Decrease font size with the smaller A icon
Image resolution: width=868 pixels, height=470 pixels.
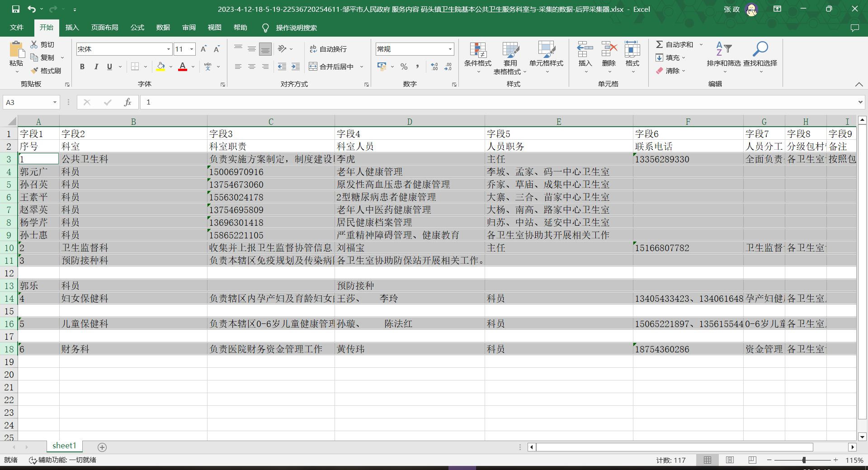click(x=217, y=49)
